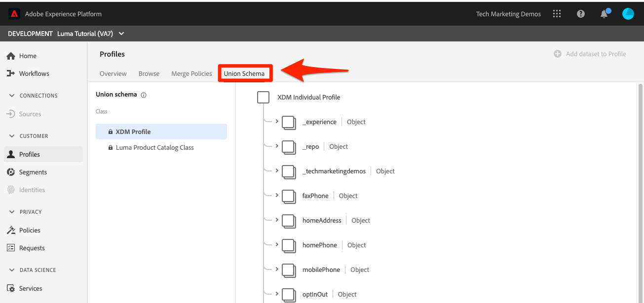Screen dimensions: 644x303
Task: Click the mobilePhone object icon
Action: pyautogui.click(x=289, y=270)
